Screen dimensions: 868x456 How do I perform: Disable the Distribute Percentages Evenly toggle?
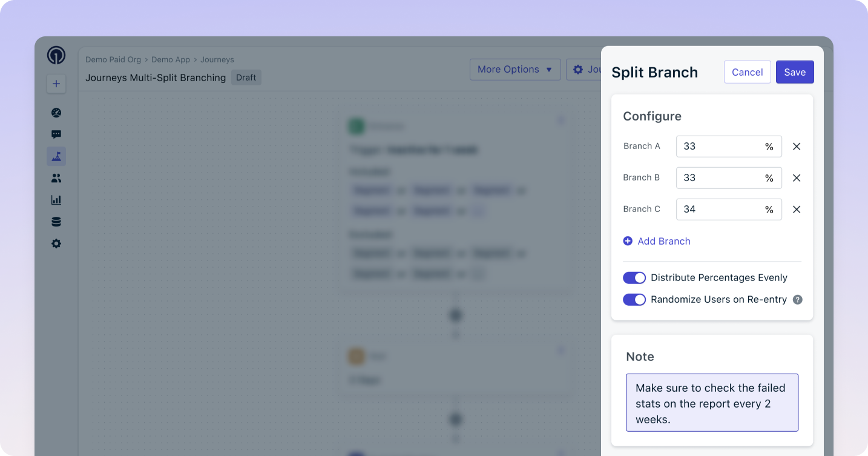click(634, 278)
